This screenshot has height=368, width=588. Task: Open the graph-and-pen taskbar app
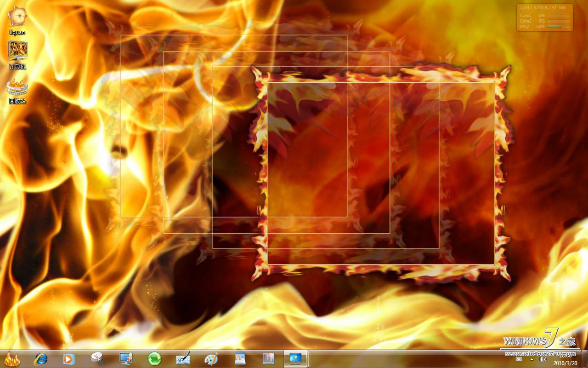[183, 359]
